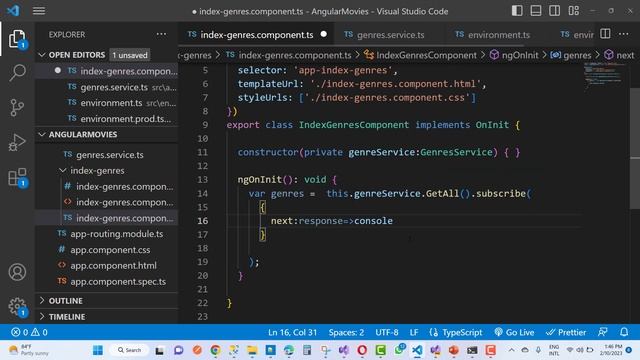Select index-genres.component.ts editor tab
640x360 pixels.
tap(256, 35)
